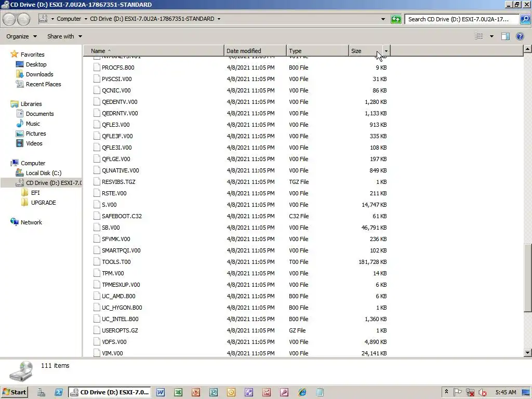This screenshot has width=532, height=399.
Task: Select the QLNATIVE.V00 file
Action: pyautogui.click(x=121, y=170)
